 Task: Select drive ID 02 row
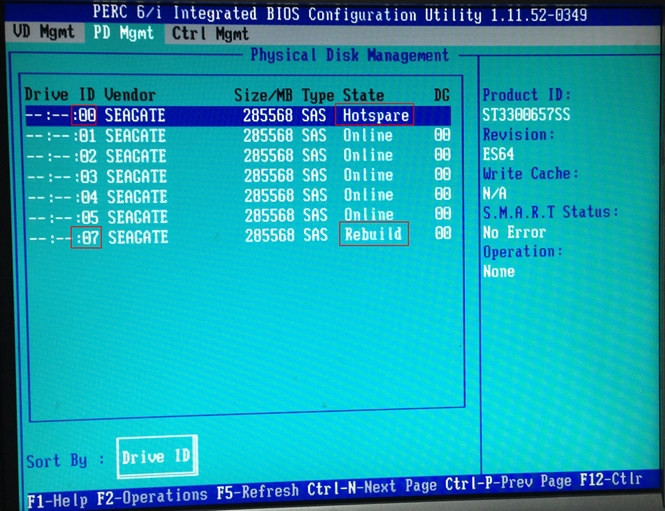tap(238, 156)
